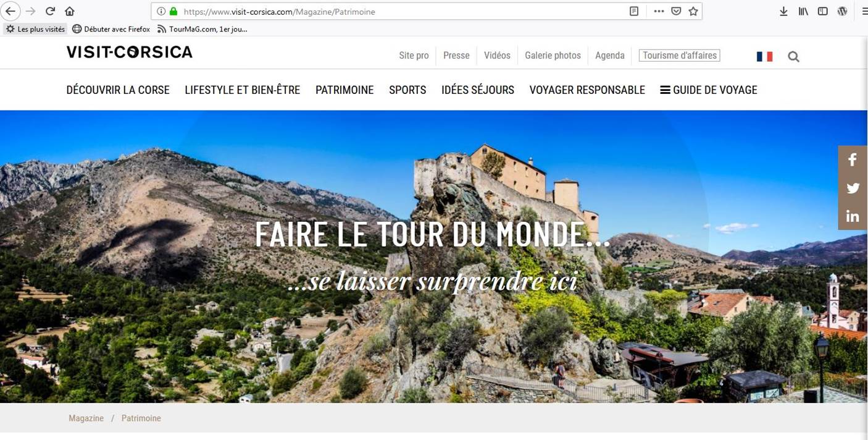Click the Tourisme d'affaires button
This screenshot has height=440, width=868.
680,56
